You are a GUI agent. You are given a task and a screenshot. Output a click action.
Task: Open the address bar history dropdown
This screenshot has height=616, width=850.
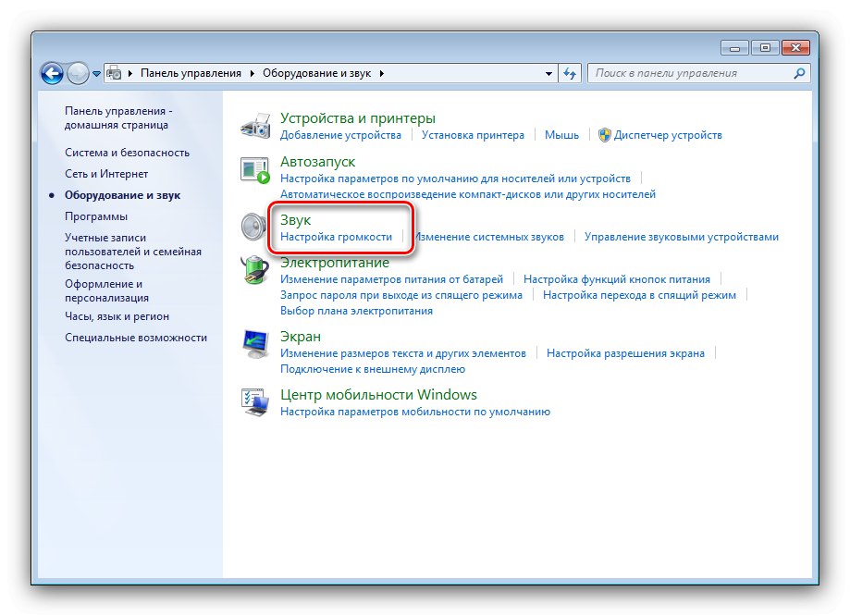pyautogui.click(x=548, y=72)
